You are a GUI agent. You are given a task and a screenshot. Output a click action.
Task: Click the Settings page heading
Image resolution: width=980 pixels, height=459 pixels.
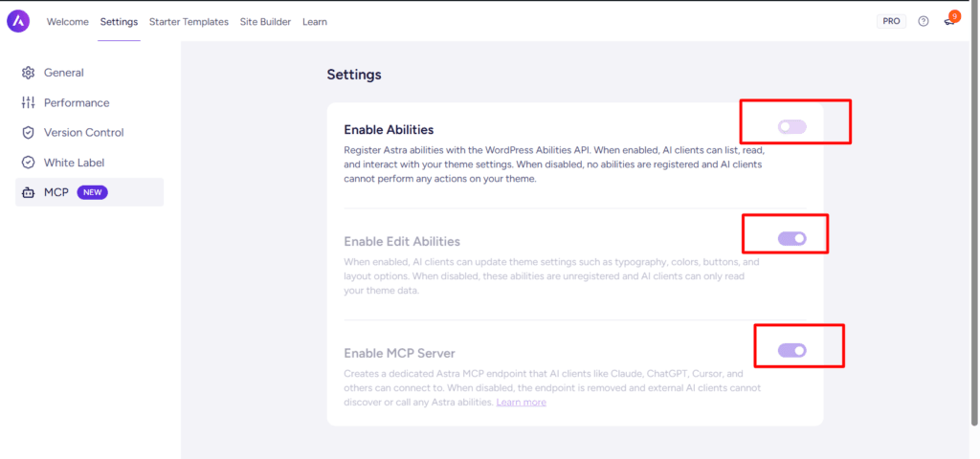(x=354, y=75)
